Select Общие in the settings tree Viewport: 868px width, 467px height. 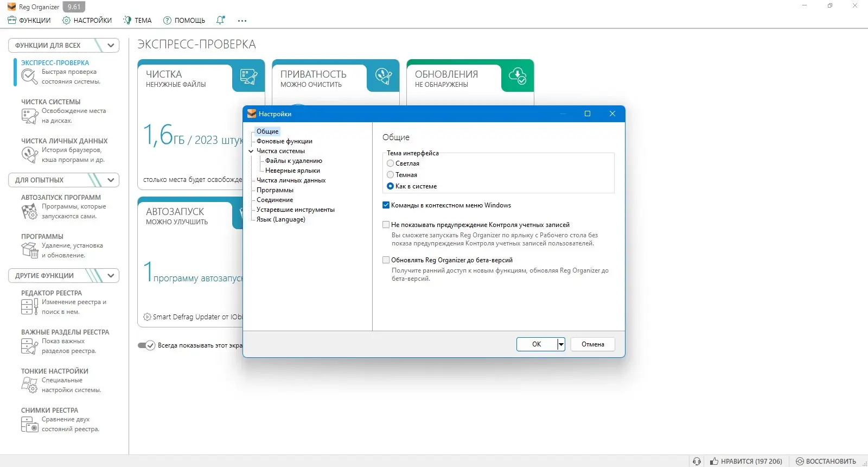click(267, 131)
